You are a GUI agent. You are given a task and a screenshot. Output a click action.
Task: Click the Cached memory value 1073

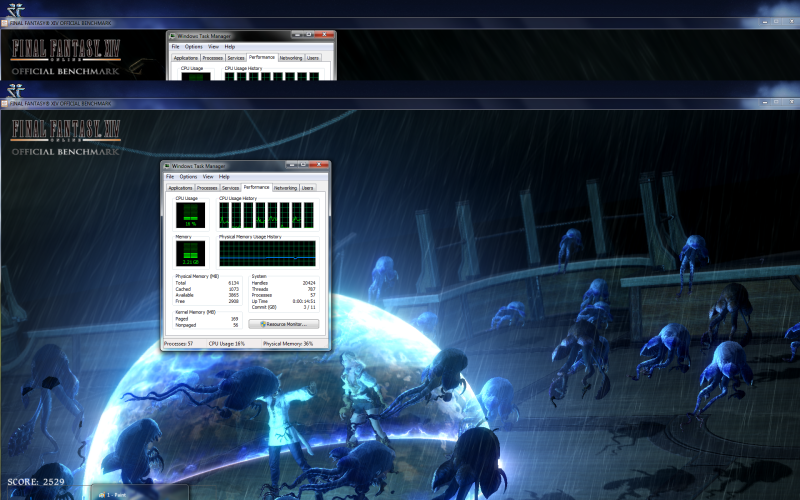pyautogui.click(x=234, y=289)
